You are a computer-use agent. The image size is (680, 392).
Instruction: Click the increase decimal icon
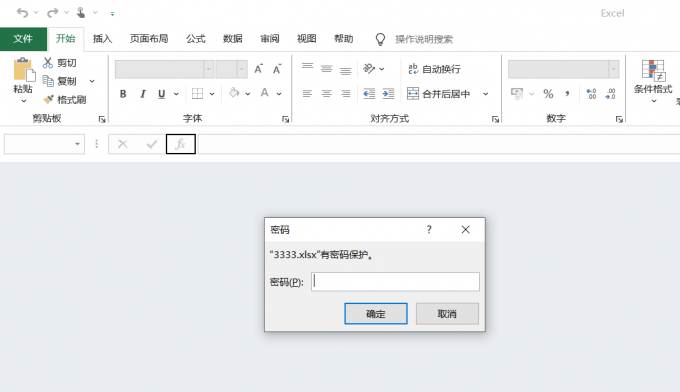pyautogui.click(x=591, y=94)
